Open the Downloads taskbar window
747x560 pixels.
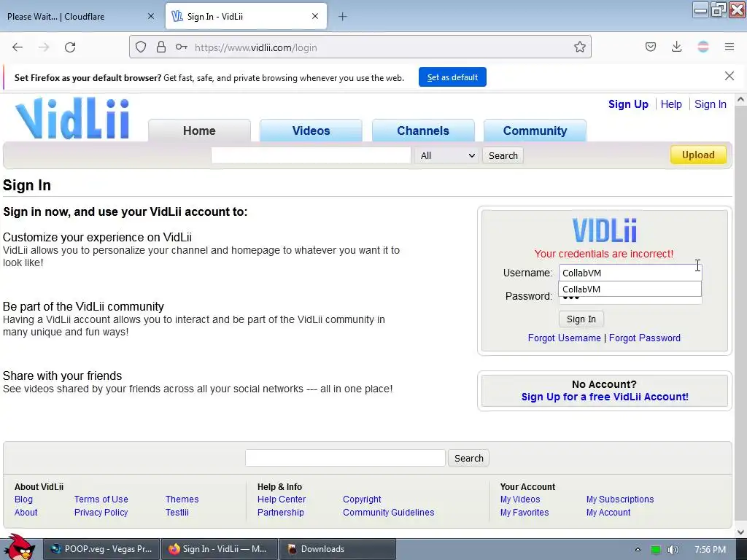337,549
